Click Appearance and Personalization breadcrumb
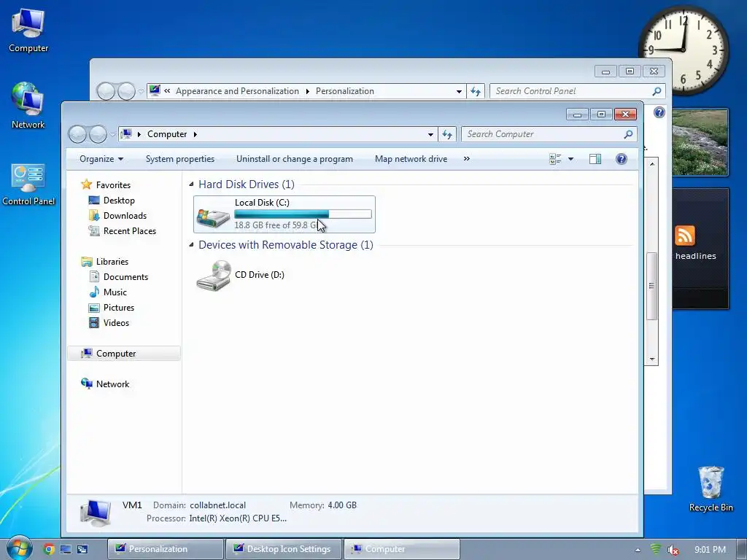The height and width of the screenshot is (560, 747). point(237,91)
